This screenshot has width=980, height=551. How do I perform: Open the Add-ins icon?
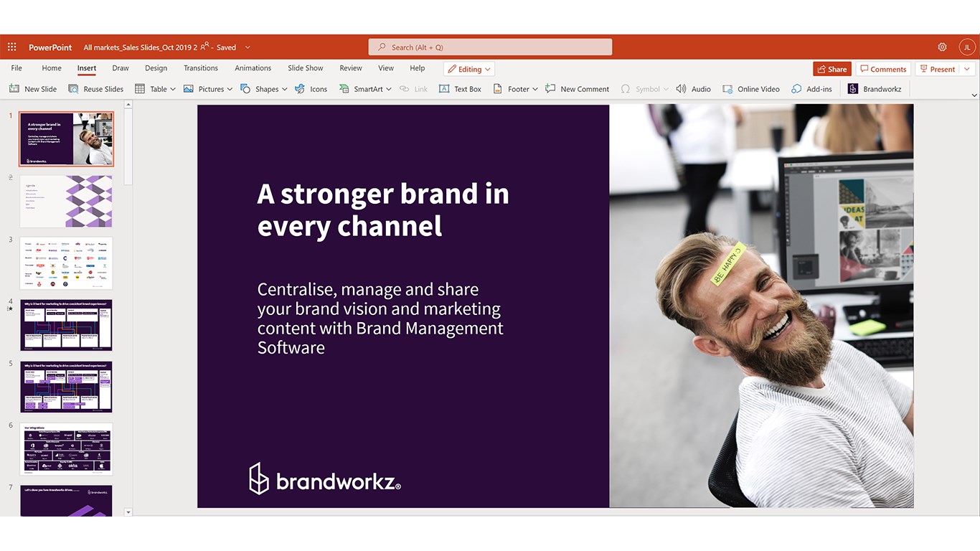coord(796,89)
